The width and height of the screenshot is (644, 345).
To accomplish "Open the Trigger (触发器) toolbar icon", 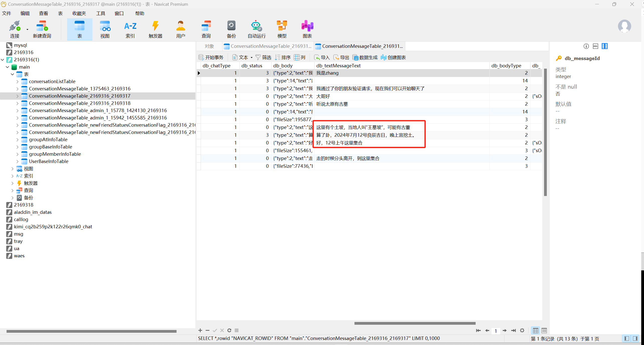I will [x=155, y=29].
